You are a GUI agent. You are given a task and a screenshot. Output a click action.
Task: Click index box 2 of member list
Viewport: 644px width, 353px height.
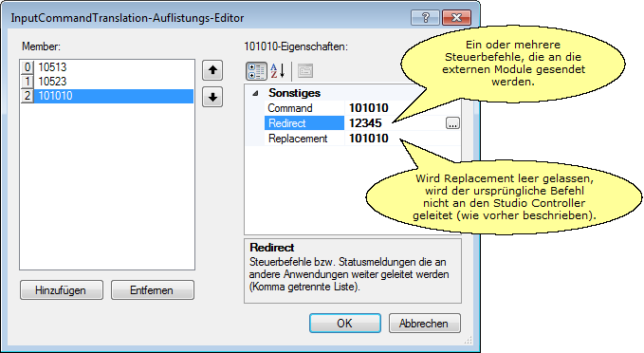[28, 96]
